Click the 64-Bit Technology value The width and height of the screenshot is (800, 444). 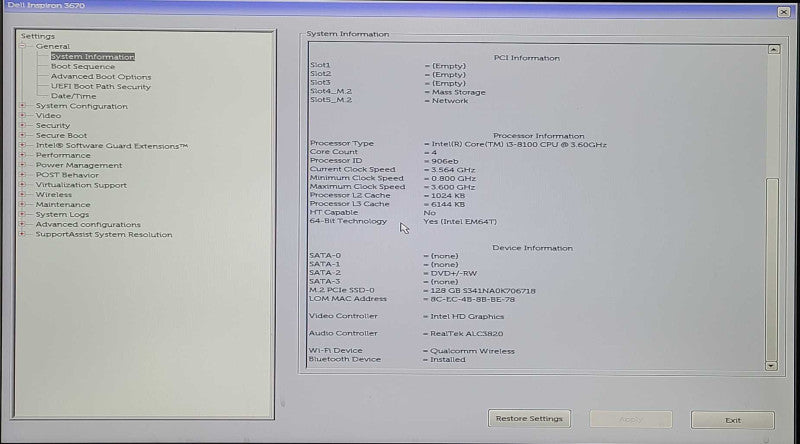coord(460,221)
